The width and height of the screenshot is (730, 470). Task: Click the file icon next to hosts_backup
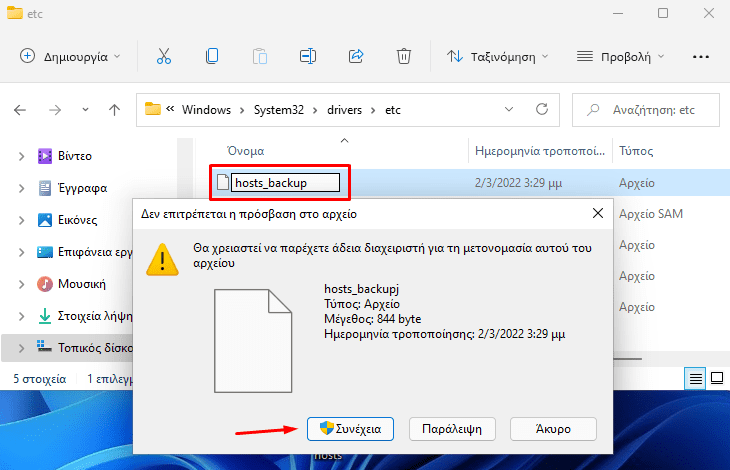223,182
